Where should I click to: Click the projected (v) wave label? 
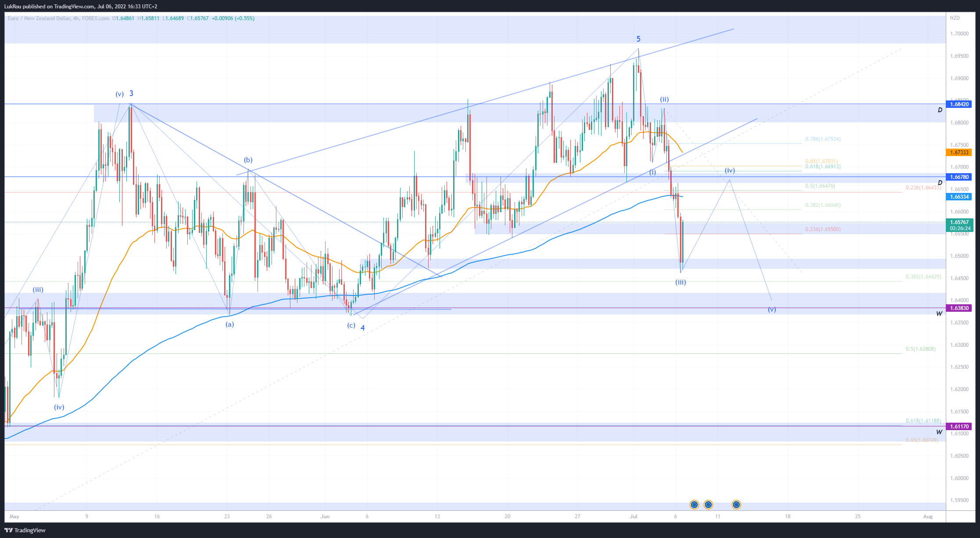[772, 310]
